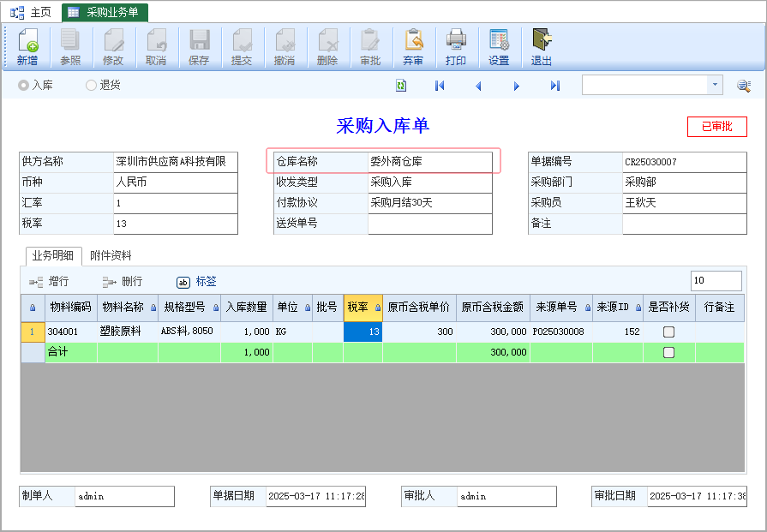
Task: Click the 已审批 status stamp
Action: pos(717,127)
